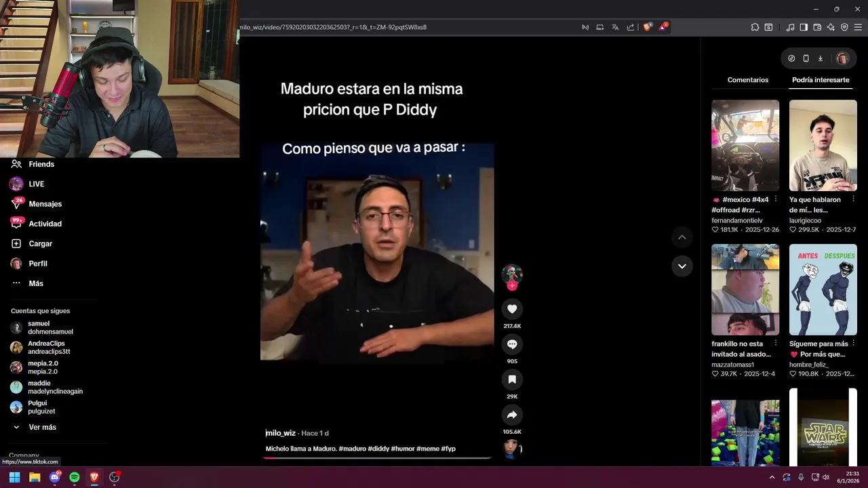Open the Star Wars video thumbnail
This screenshot has height=488, width=868.
point(823,427)
